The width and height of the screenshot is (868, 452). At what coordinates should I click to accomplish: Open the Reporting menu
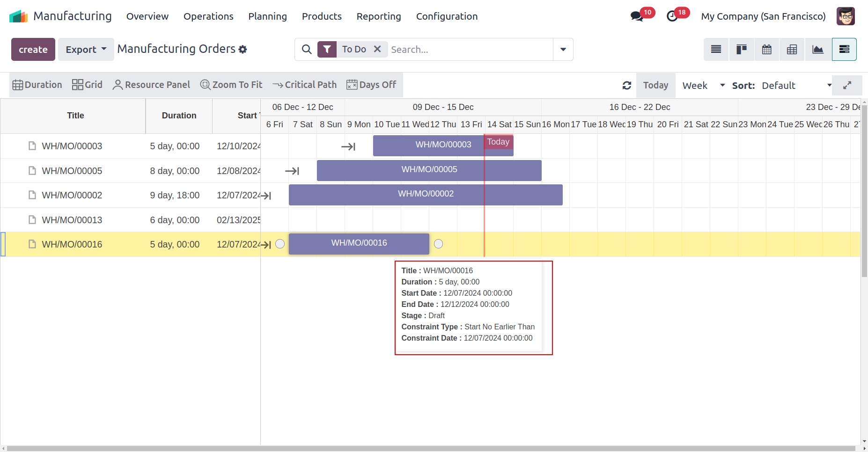click(x=378, y=16)
